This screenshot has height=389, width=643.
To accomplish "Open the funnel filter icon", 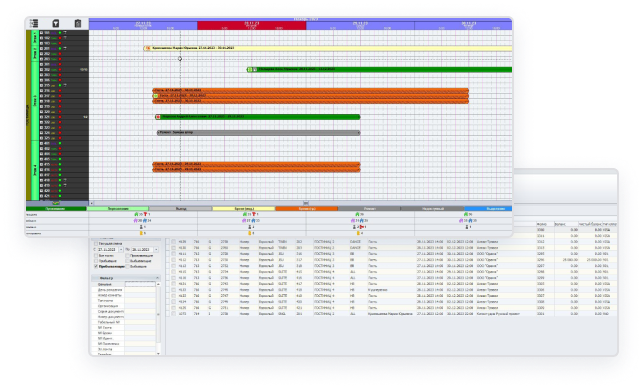I will [56, 23].
